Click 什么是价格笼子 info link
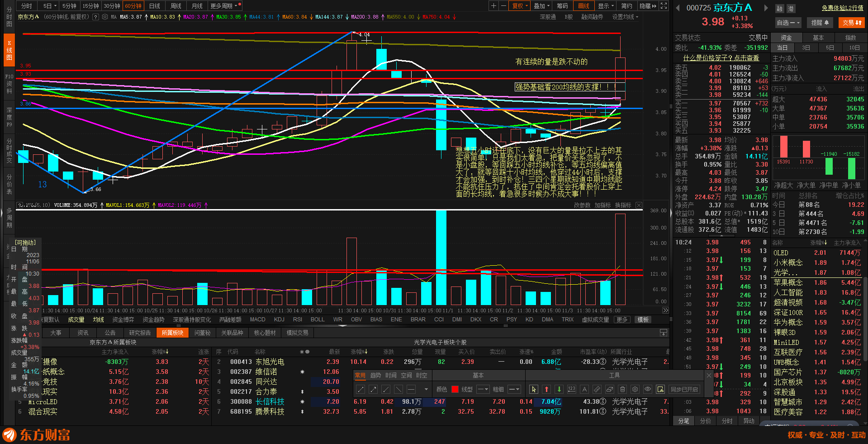Image resolution: width=868 pixels, height=444 pixels. (721, 58)
